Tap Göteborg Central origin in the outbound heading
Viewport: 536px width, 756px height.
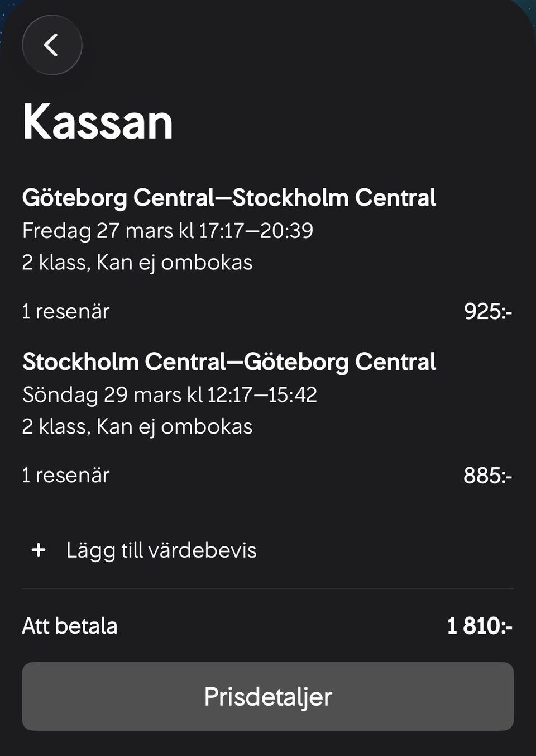point(118,198)
